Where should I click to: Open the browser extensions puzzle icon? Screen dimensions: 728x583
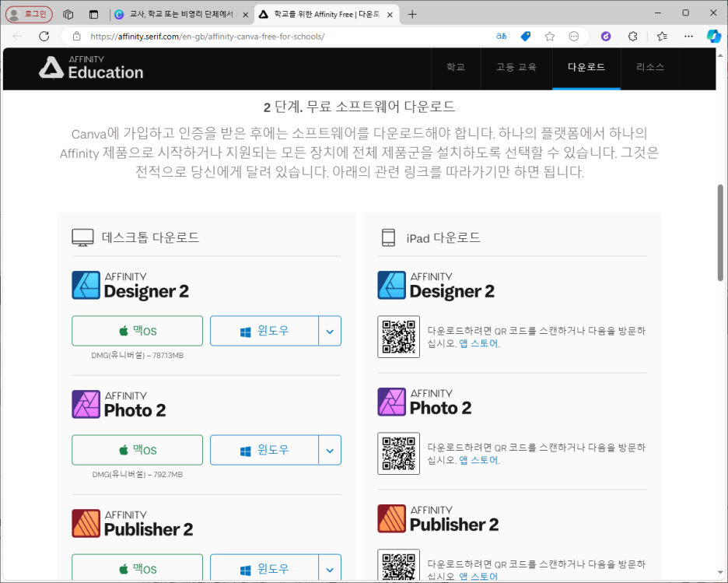coord(632,37)
